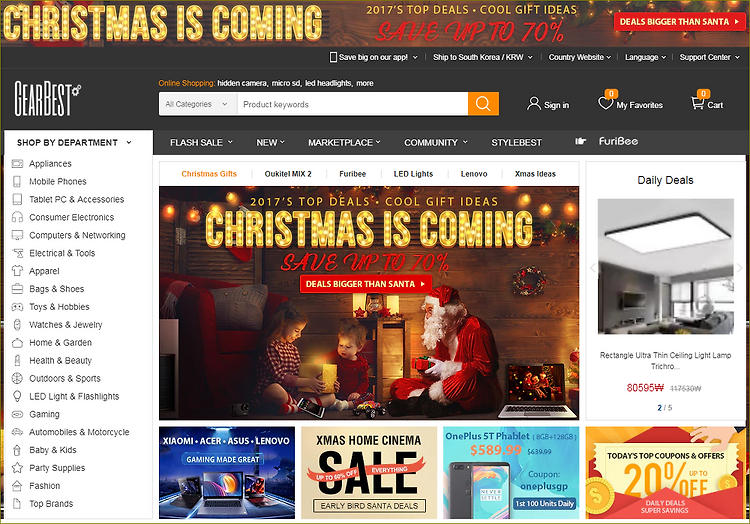
Task: Search suggestion: micro sd
Action: point(287,83)
